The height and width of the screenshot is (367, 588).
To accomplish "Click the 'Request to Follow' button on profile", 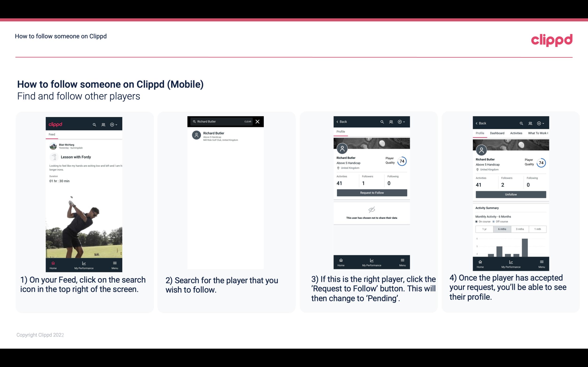I will (x=371, y=193).
